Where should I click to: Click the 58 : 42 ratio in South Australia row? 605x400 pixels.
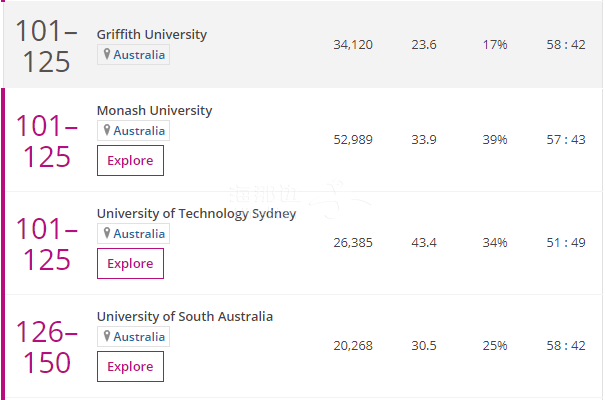click(566, 346)
